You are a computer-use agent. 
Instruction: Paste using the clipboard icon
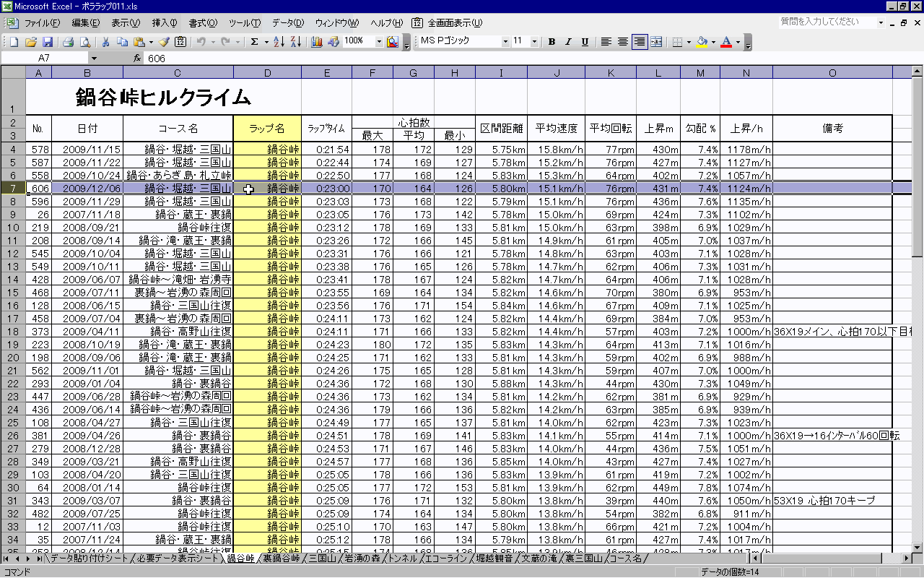(139, 42)
